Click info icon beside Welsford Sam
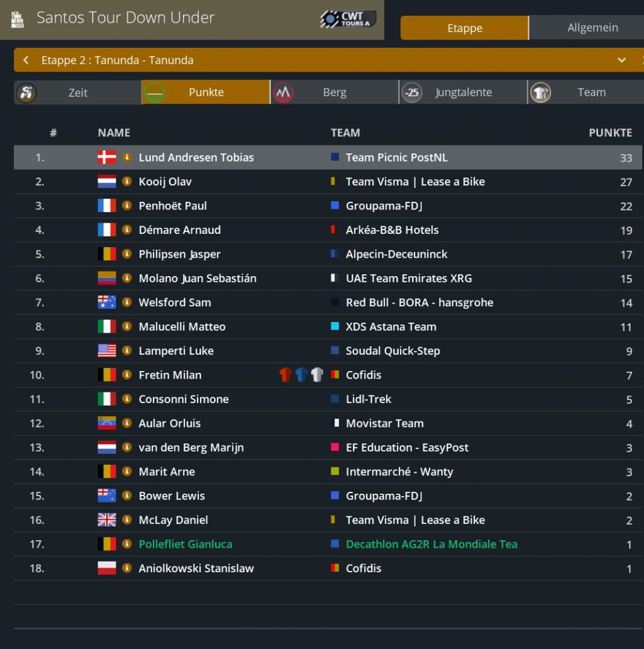The width and height of the screenshot is (644, 649). click(x=126, y=302)
